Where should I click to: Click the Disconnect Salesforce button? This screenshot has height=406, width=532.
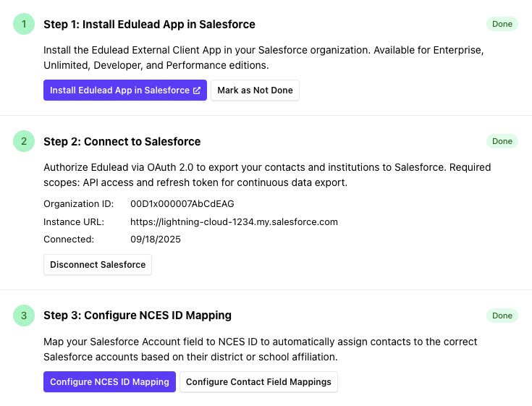coord(98,265)
